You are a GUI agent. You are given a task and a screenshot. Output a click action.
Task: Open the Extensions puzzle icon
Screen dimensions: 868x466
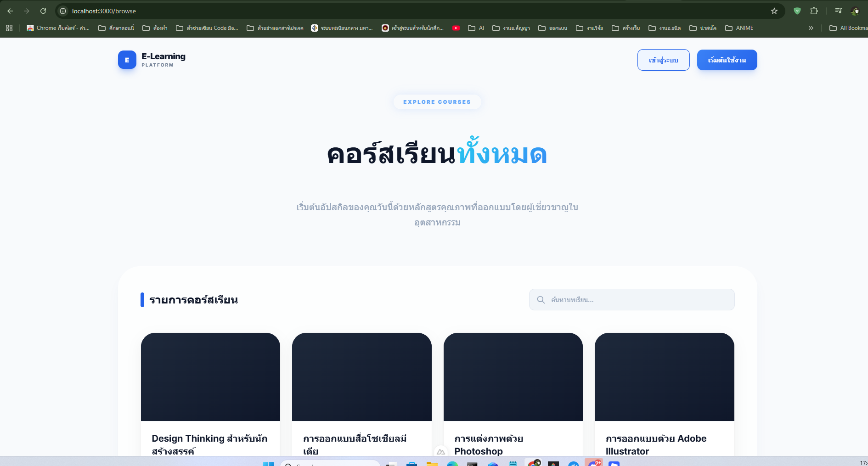tap(814, 11)
